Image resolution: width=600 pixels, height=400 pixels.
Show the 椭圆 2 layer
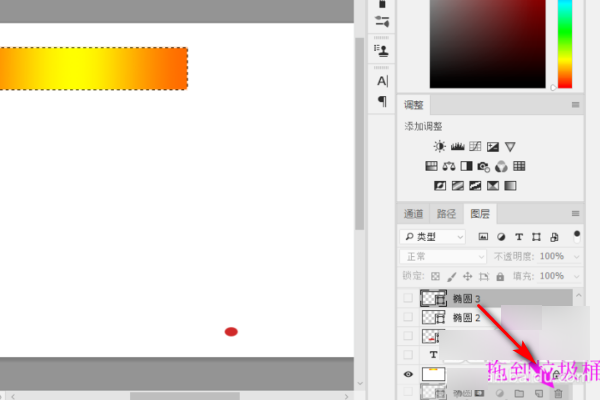pyautogui.click(x=408, y=317)
